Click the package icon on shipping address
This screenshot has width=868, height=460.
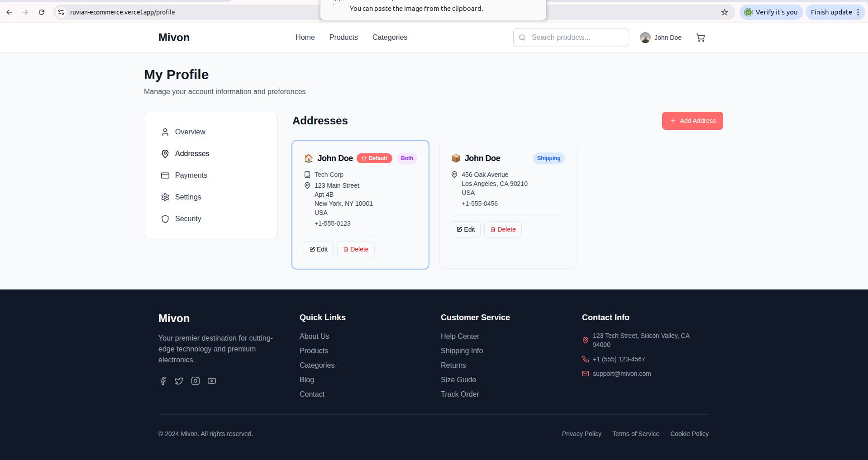coord(456,158)
